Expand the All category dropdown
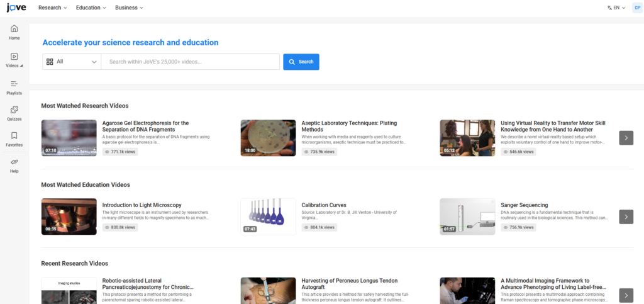The height and width of the screenshot is (304, 644). tap(72, 62)
